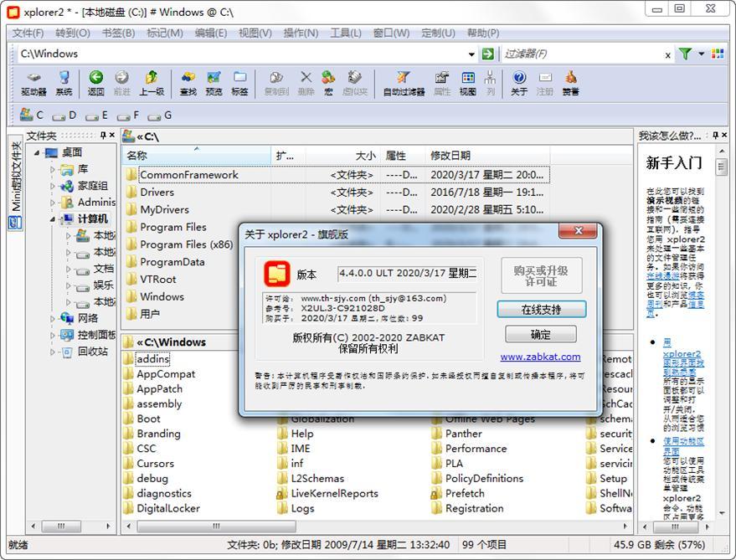
Task: Open the filter dropdown next to funnel icon
Action: coord(702,54)
